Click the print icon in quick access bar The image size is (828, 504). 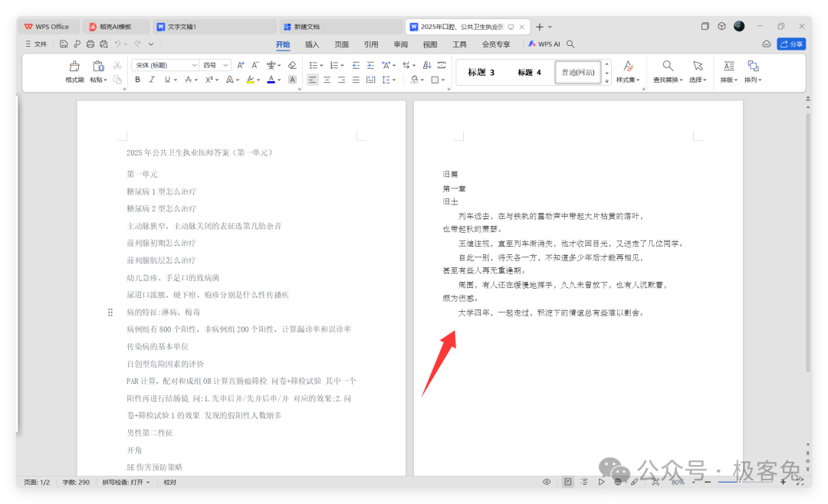coord(90,44)
